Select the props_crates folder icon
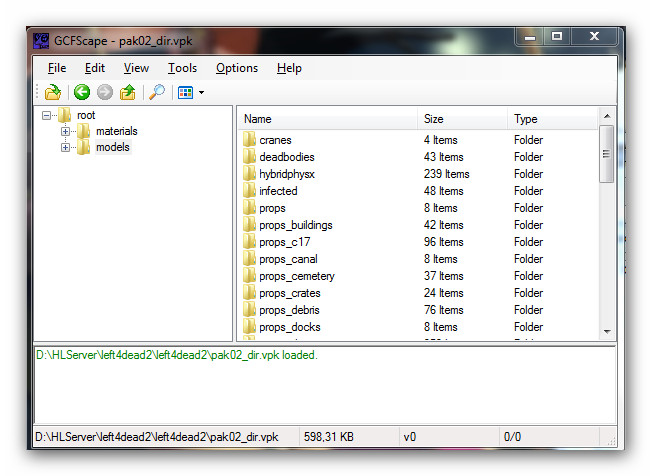The width and height of the screenshot is (652, 476). coord(249,293)
